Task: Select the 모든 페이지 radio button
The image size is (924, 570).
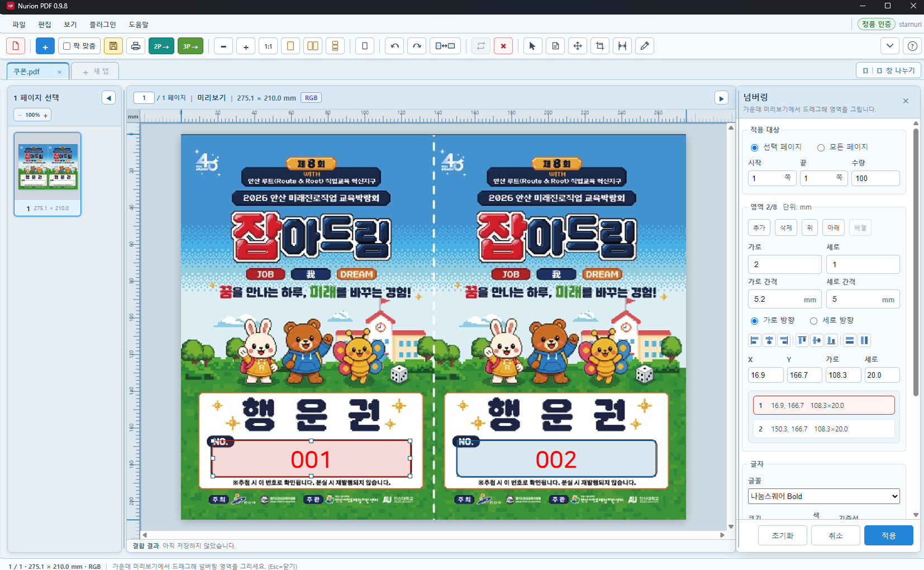Action: point(821,148)
